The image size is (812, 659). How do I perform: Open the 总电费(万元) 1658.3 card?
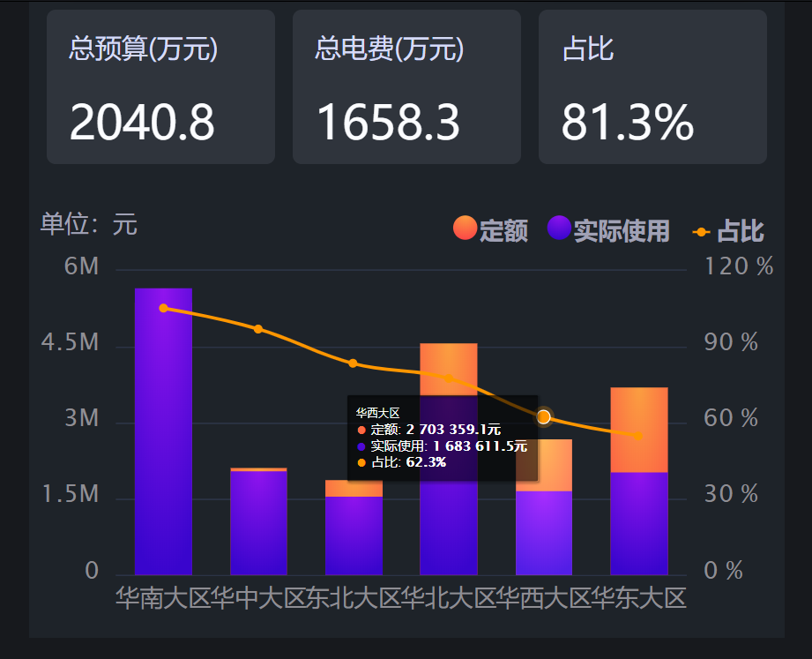[406, 87]
